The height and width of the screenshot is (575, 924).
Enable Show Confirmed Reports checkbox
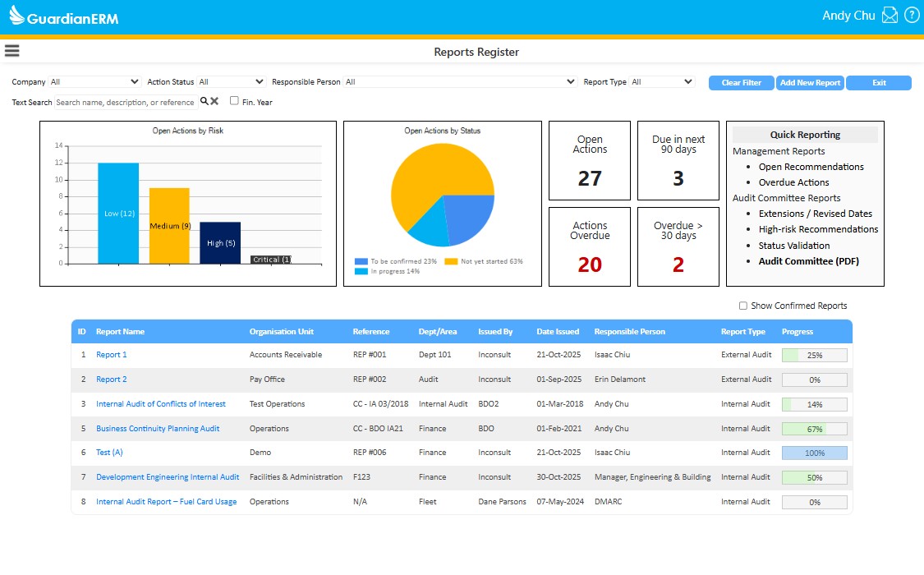(x=742, y=306)
